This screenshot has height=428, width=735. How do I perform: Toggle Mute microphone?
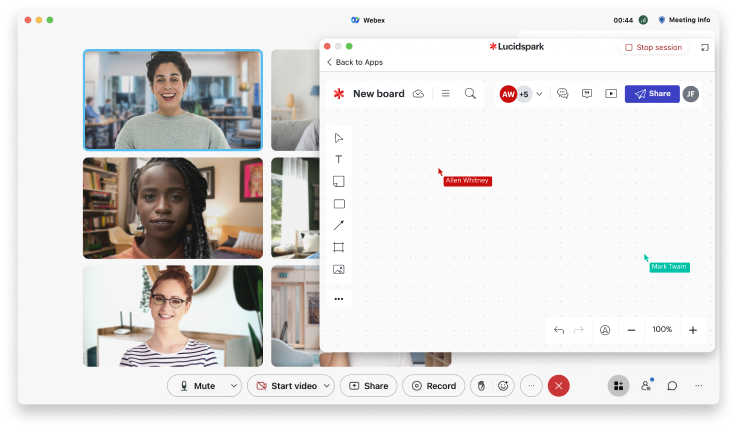point(197,386)
